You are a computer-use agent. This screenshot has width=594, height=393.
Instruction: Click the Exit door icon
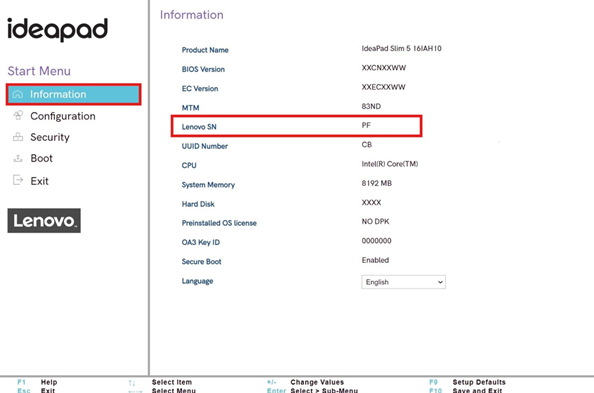tap(18, 180)
